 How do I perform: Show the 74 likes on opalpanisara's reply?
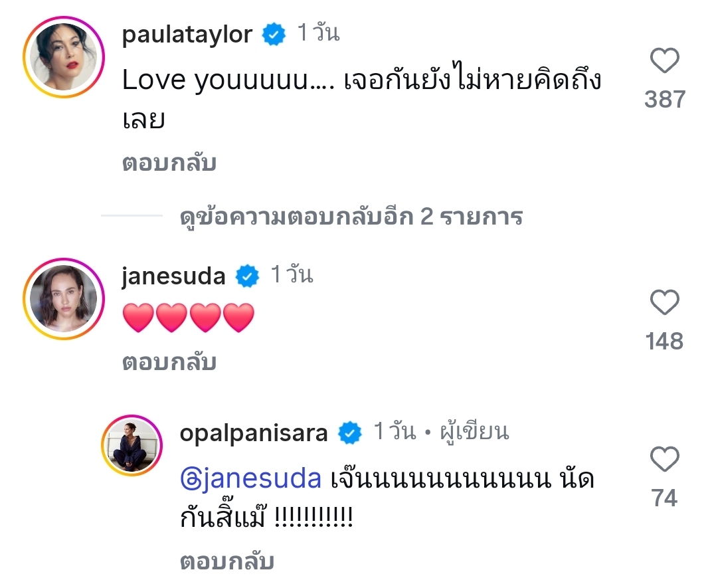tap(664, 498)
